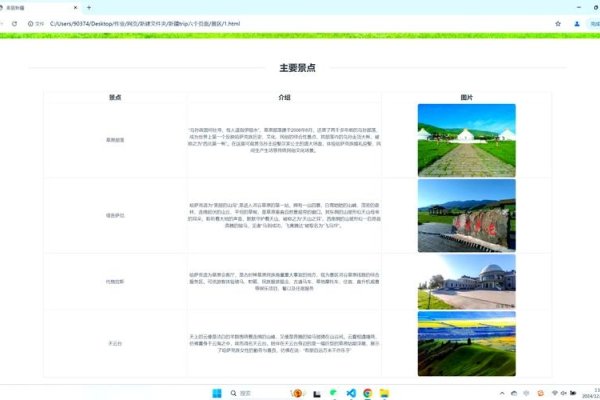Image resolution: width=600 pixels, height=400 pixels.
Task: Click the battery tray icon
Action: point(573,393)
